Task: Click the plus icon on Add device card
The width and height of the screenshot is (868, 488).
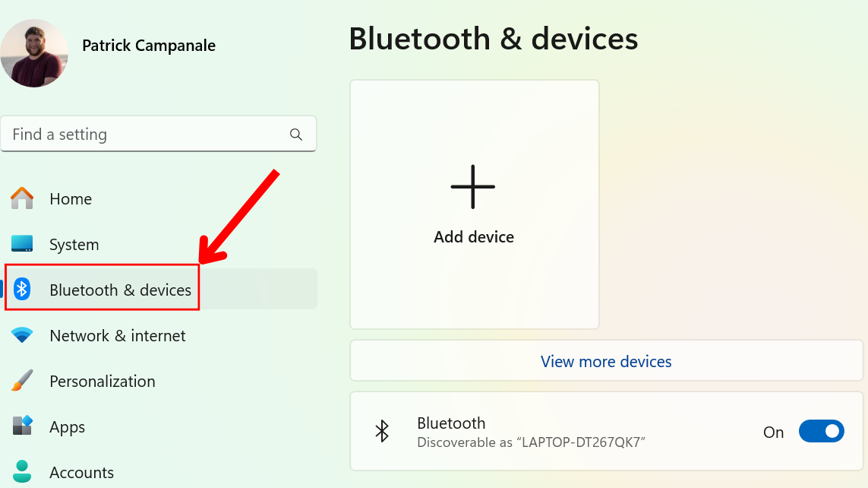Action: pos(473,186)
